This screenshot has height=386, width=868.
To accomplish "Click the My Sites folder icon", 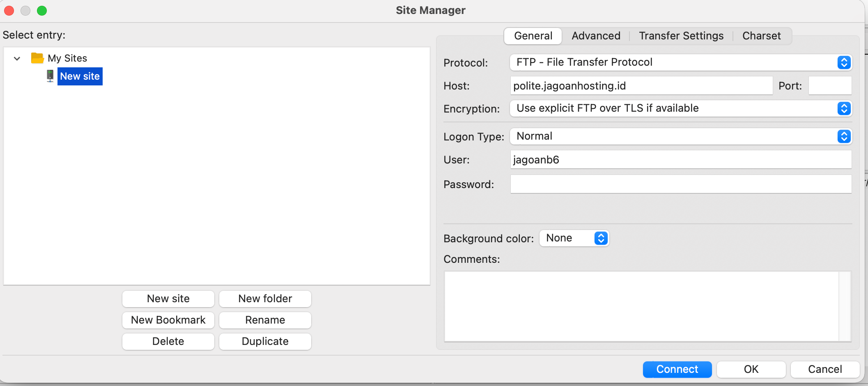I will (37, 58).
